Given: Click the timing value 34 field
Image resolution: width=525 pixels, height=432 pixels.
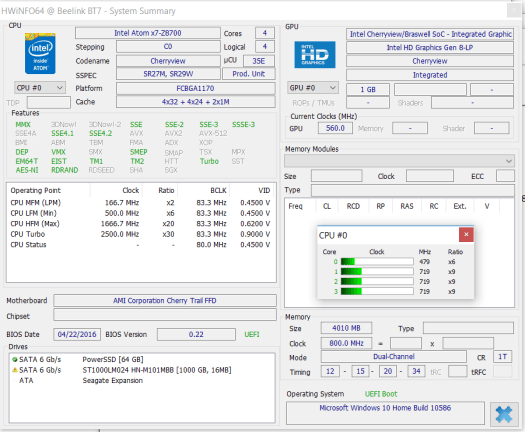Looking at the screenshot, I should [x=416, y=371].
